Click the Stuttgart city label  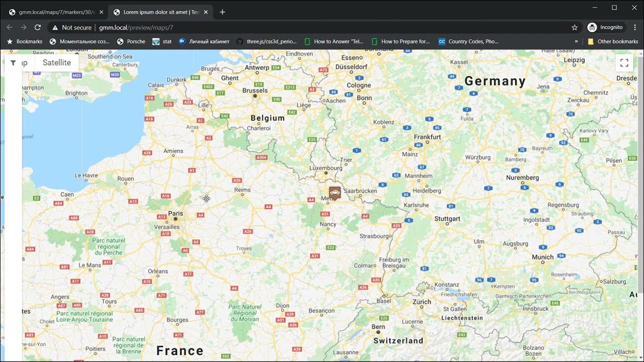pyautogui.click(x=447, y=219)
